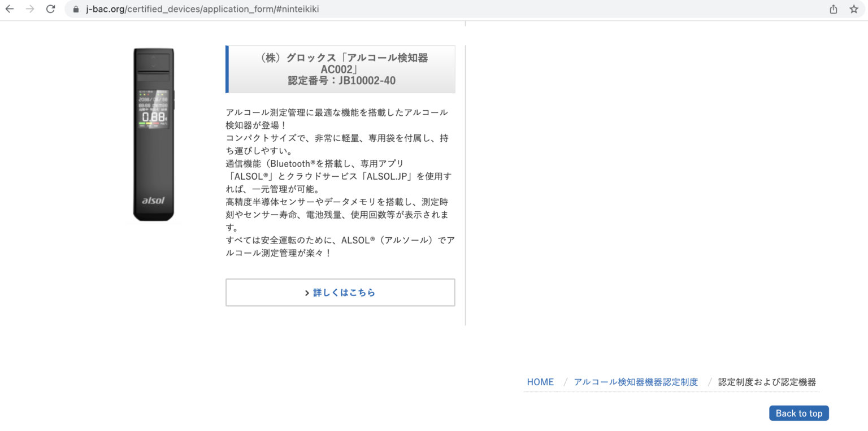Go back to the previous page

[10, 9]
